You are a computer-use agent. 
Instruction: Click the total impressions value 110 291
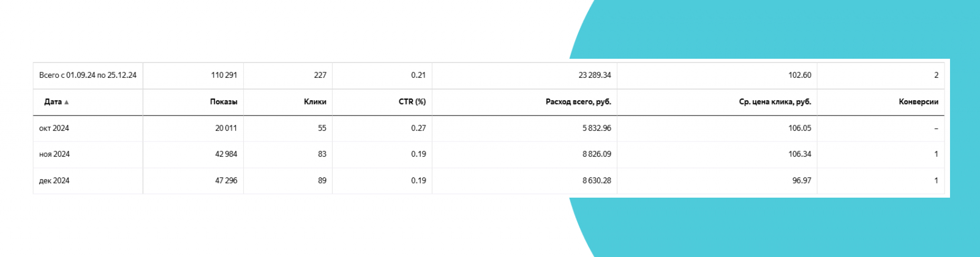224,75
